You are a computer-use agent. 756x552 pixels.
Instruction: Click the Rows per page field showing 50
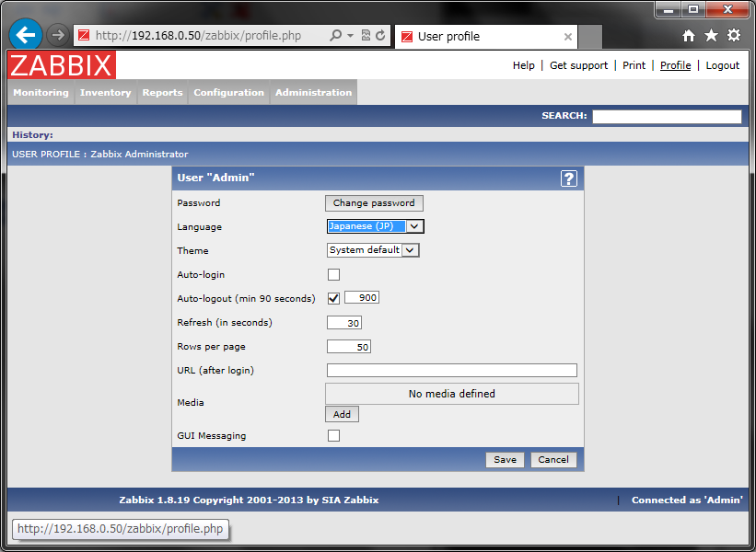(349, 347)
